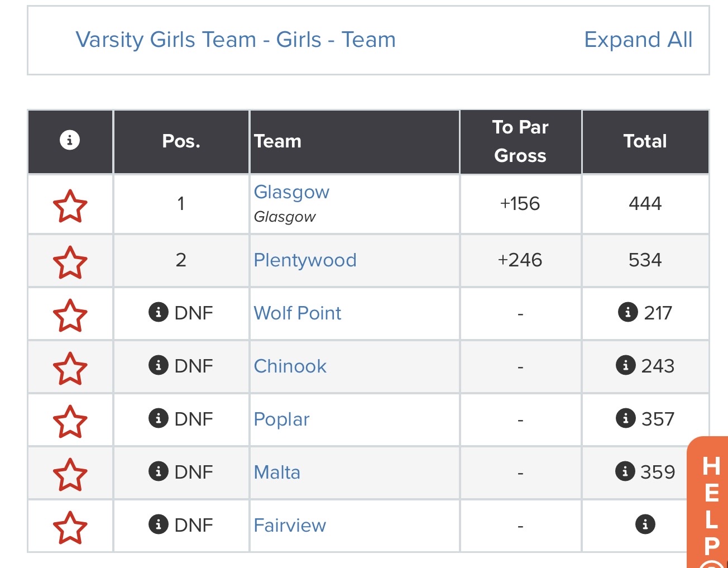Open the Chinook team link
The height and width of the screenshot is (568, 728).
(x=290, y=366)
